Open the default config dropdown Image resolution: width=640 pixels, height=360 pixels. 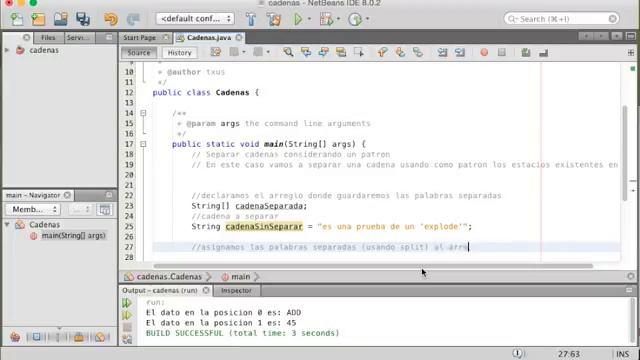[x=195, y=19]
